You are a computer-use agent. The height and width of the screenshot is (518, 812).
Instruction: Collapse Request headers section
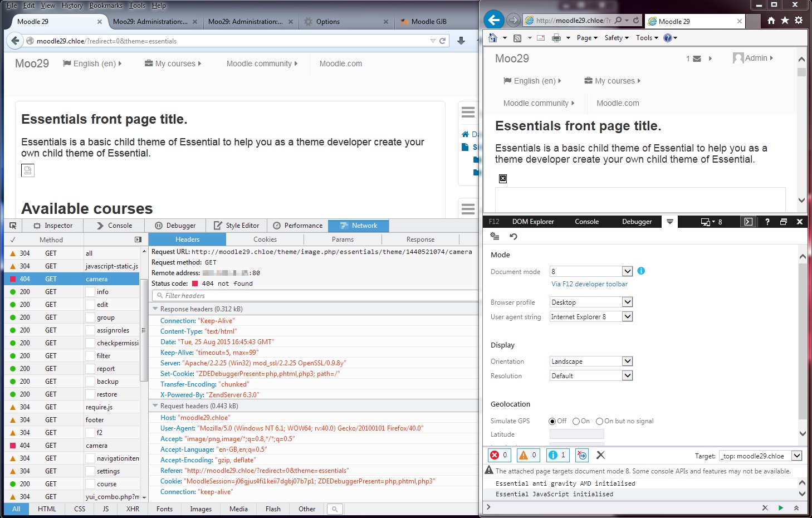155,406
